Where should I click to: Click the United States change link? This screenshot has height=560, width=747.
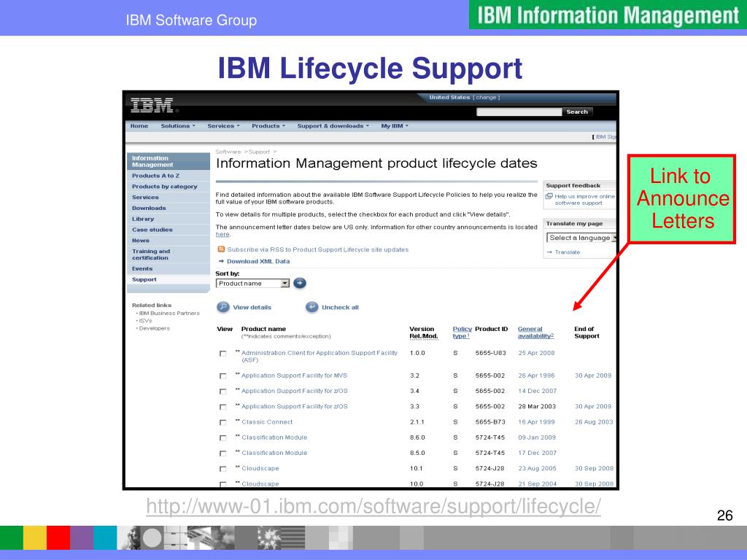tap(486, 98)
